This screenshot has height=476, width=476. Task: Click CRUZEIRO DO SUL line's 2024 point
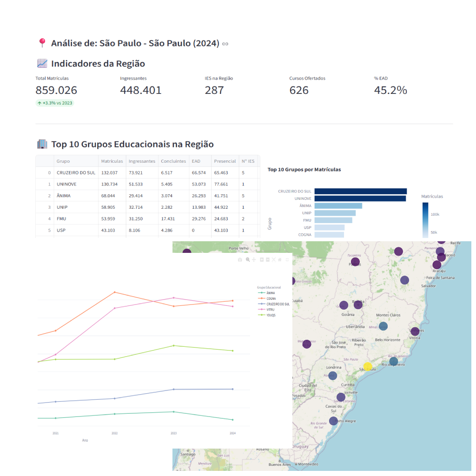[x=232, y=389]
